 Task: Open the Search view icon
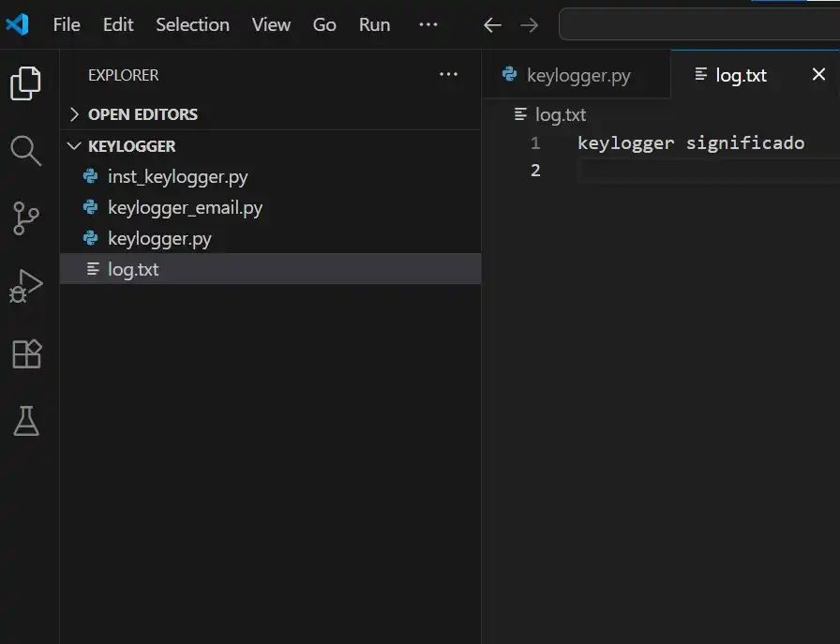26,150
